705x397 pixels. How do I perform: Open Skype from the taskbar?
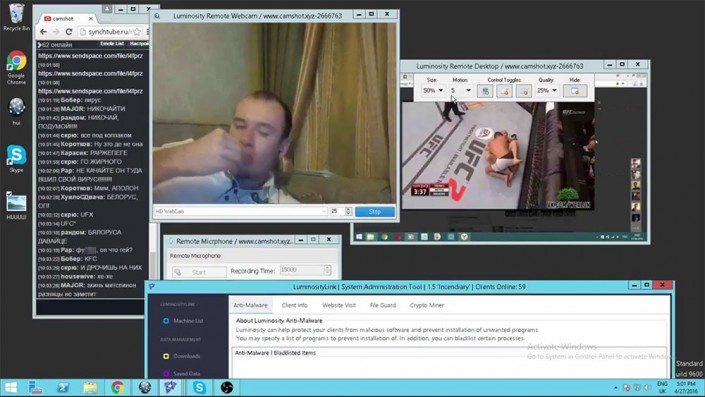199,387
